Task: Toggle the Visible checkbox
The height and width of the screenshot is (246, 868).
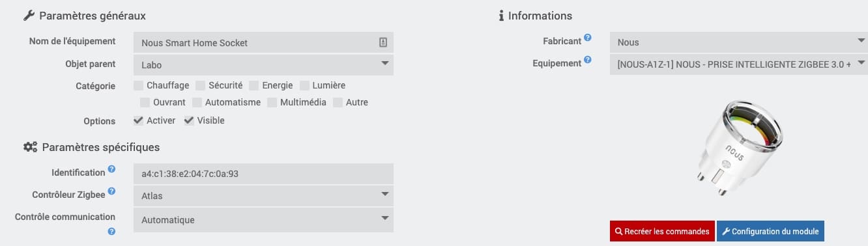Action: tap(189, 120)
